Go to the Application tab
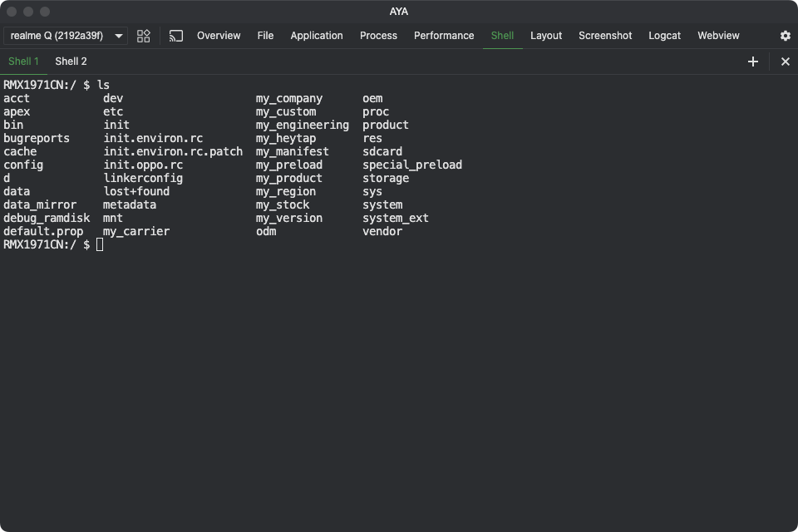Screen dimensions: 798x532 coord(317,36)
